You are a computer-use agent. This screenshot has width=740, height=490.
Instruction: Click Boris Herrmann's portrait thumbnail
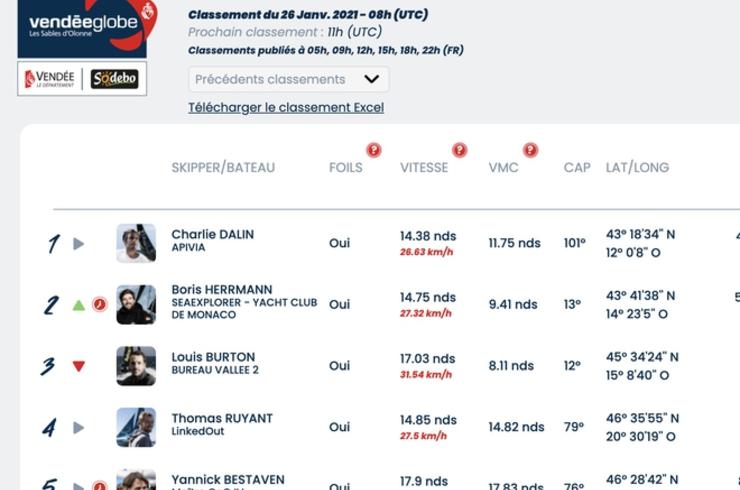click(x=136, y=304)
